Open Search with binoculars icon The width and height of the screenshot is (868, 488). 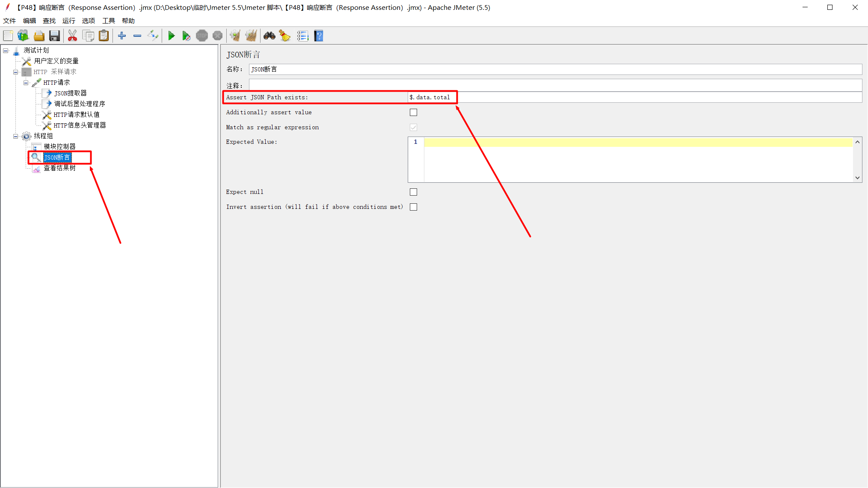[269, 36]
